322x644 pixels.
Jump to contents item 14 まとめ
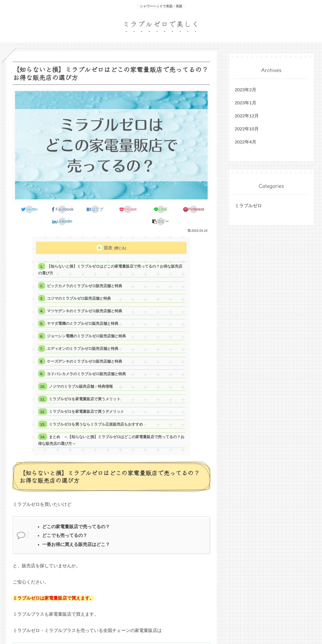point(111,440)
